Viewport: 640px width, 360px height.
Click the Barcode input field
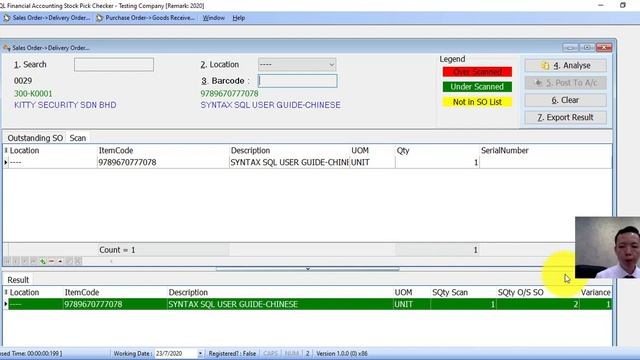(298, 81)
